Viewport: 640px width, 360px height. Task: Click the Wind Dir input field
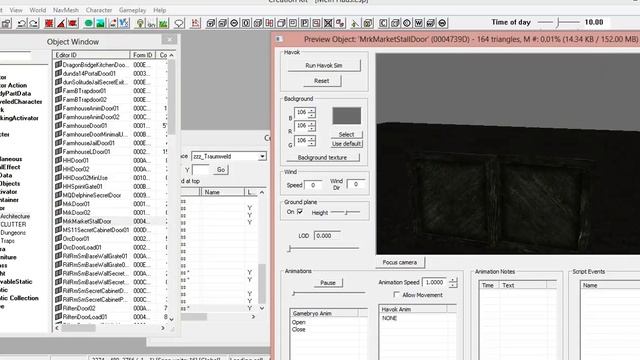pyautogui.click(x=356, y=184)
